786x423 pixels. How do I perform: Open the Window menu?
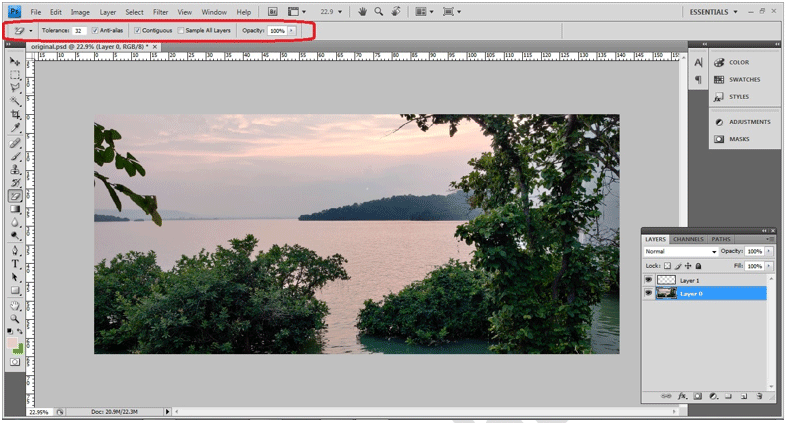[x=214, y=12]
